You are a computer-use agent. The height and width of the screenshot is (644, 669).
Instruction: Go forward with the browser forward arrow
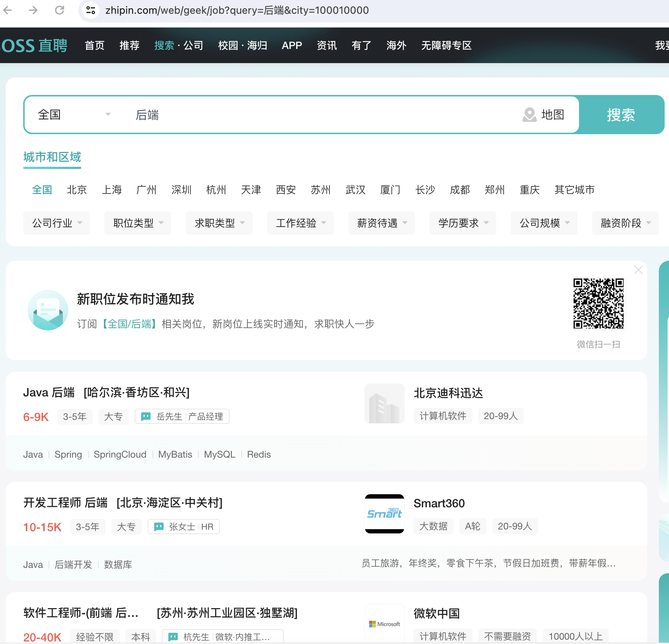(33, 10)
